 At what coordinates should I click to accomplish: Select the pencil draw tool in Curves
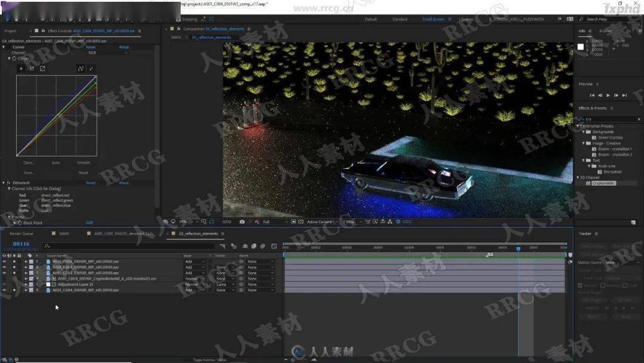click(x=91, y=69)
